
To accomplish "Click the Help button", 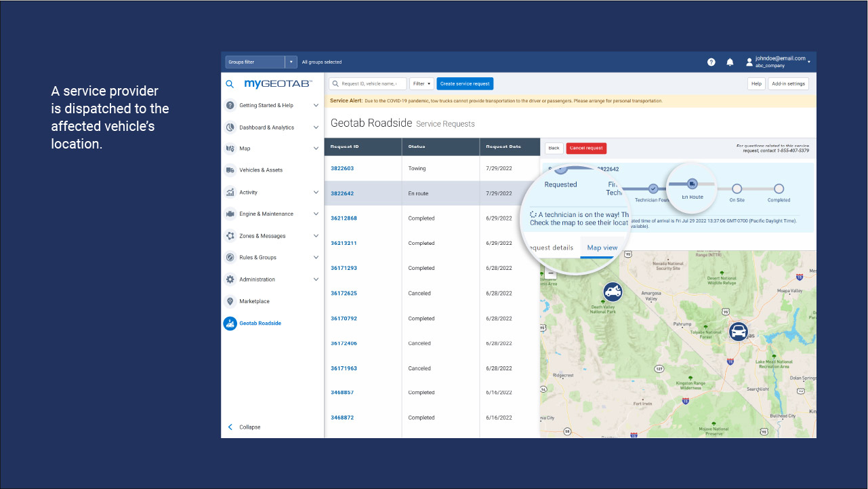I will 756,83.
